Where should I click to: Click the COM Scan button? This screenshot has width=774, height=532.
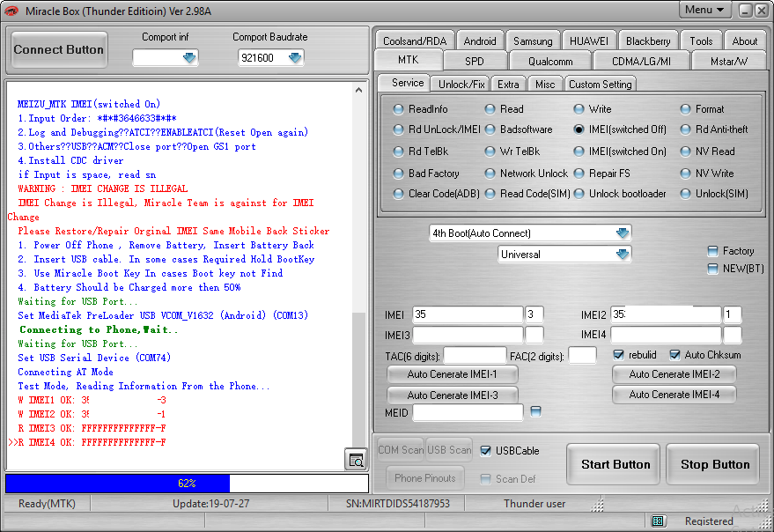pos(401,450)
